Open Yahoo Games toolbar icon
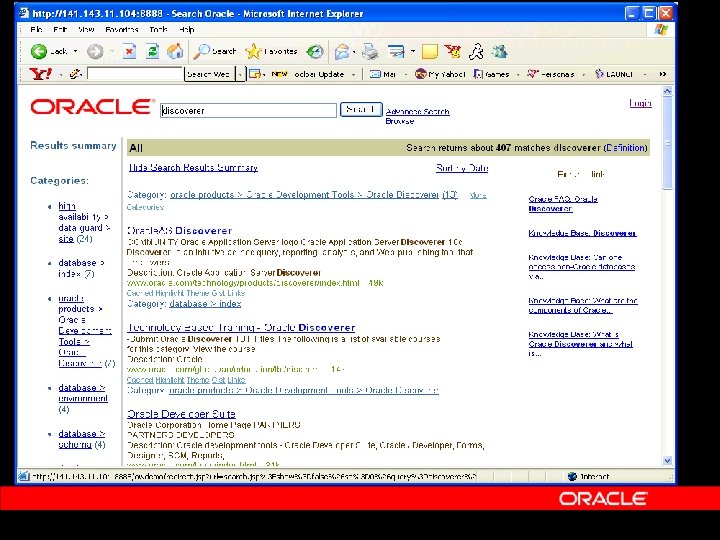 coord(491,74)
